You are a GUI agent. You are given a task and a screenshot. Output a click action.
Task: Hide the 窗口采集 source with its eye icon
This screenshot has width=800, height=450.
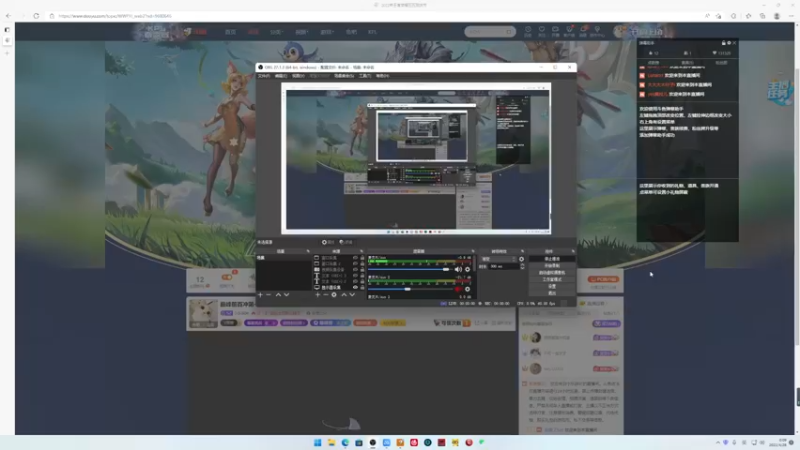(x=355, y=258)
